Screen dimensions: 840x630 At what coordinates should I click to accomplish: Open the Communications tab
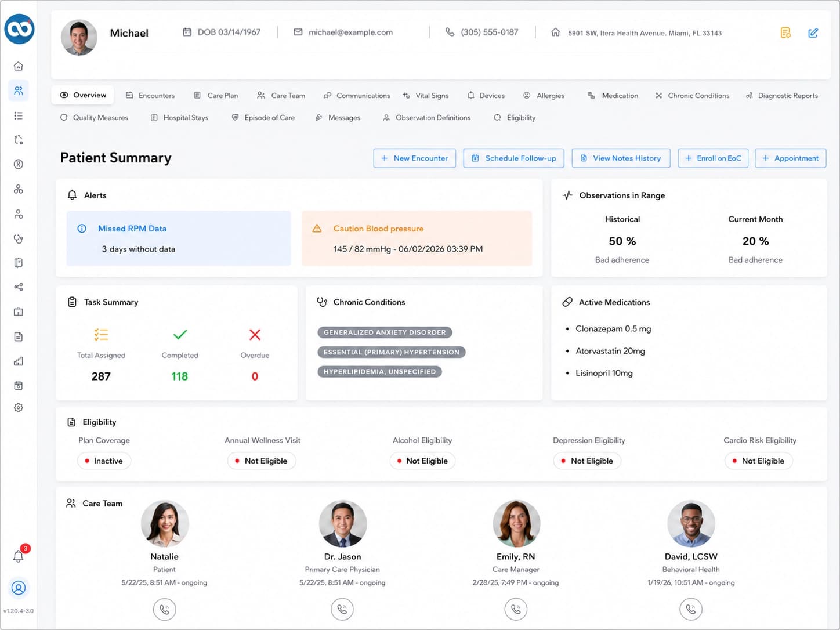(357, 95)
